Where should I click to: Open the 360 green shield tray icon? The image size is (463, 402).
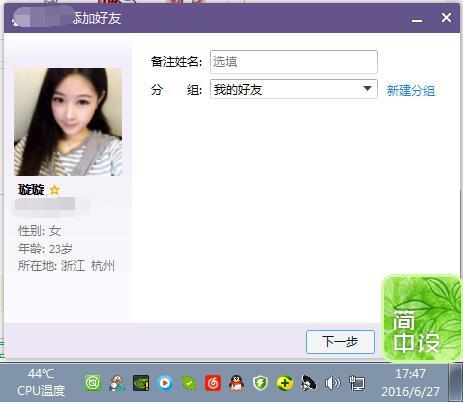tap(260, 383)
